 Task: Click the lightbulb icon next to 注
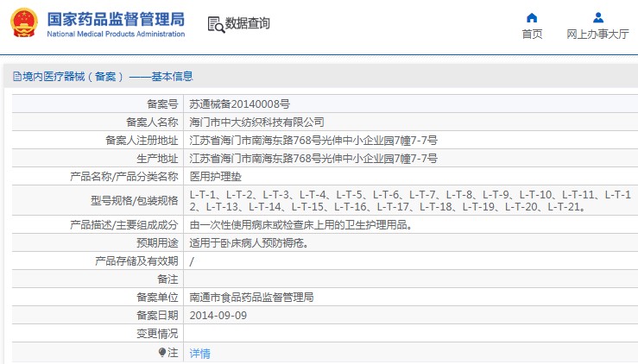click(x=162, y=352)
